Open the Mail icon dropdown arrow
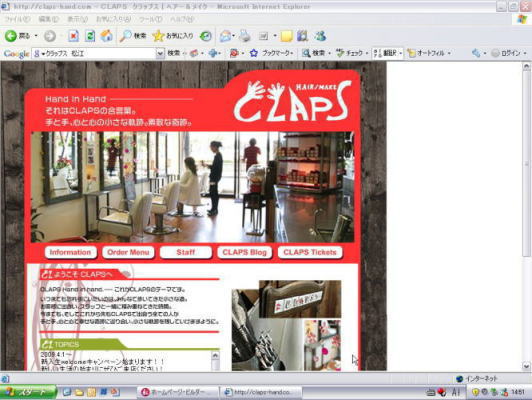 234,36
